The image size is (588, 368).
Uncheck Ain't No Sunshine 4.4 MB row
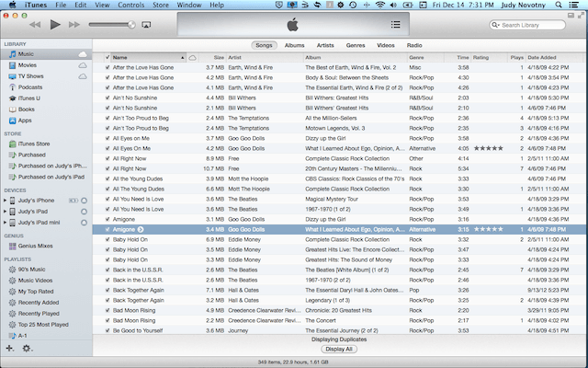[x=107, y=98]
